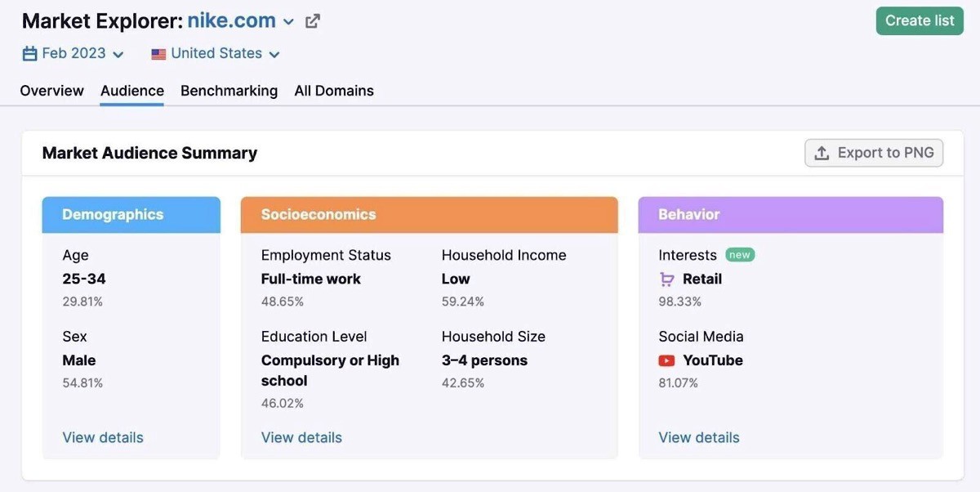View details under Demographics

[103, 437]
